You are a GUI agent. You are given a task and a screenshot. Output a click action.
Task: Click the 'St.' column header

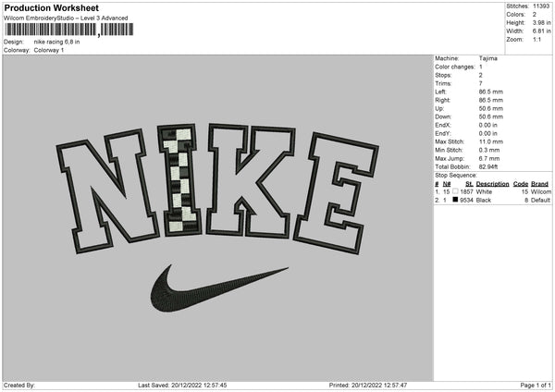469,184
